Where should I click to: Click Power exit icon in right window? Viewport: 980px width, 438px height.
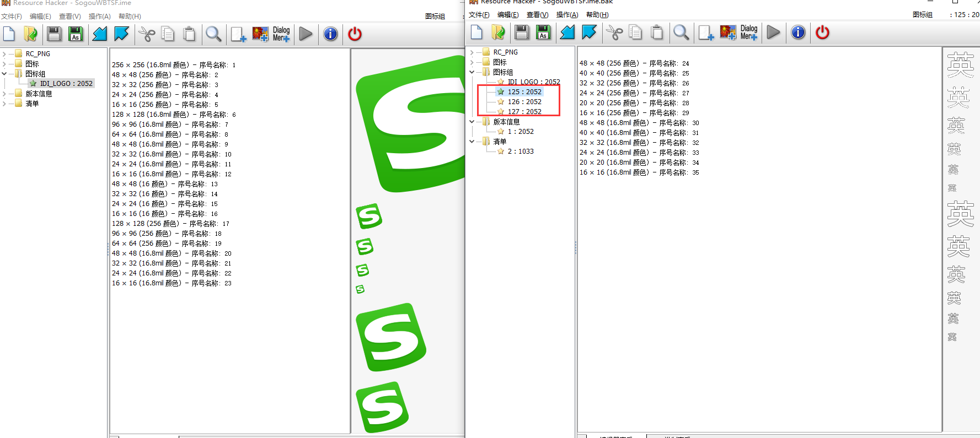click(822, 33)
